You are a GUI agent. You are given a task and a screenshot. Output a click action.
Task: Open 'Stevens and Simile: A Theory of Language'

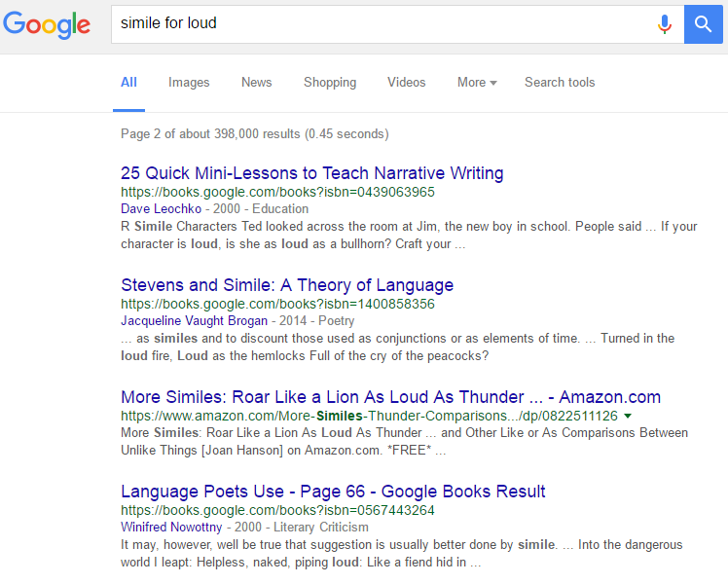point(287,285)
